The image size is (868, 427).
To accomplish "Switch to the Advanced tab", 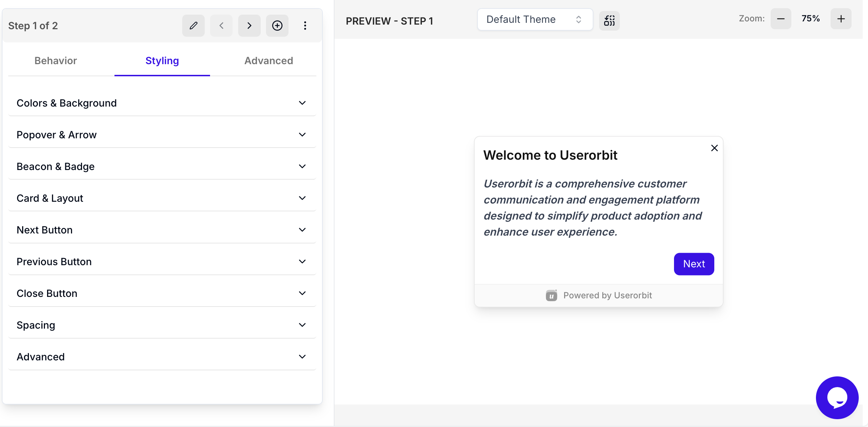I will pyautogui.click(x=269, y=61).
